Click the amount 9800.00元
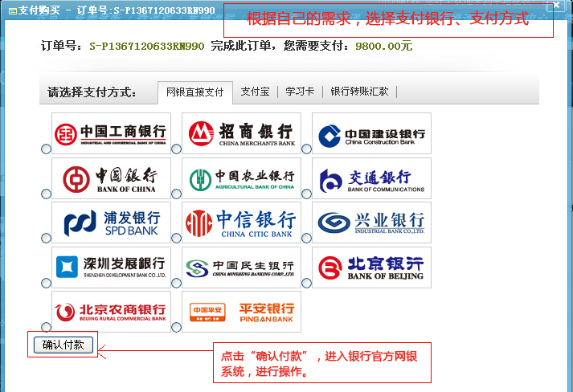Image resolution: width=573 pixels, height=392 pixels. point(383,47)
